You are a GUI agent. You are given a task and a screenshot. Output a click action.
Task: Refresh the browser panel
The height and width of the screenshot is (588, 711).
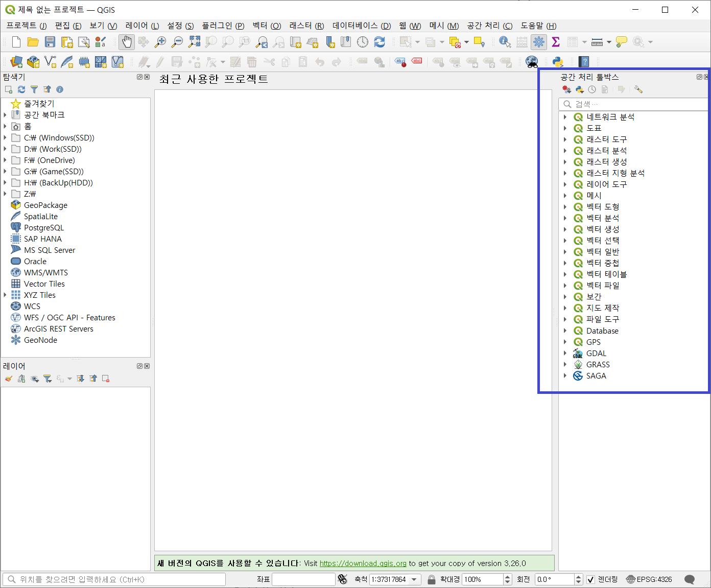pyautogui.click(x=21, y=89)
